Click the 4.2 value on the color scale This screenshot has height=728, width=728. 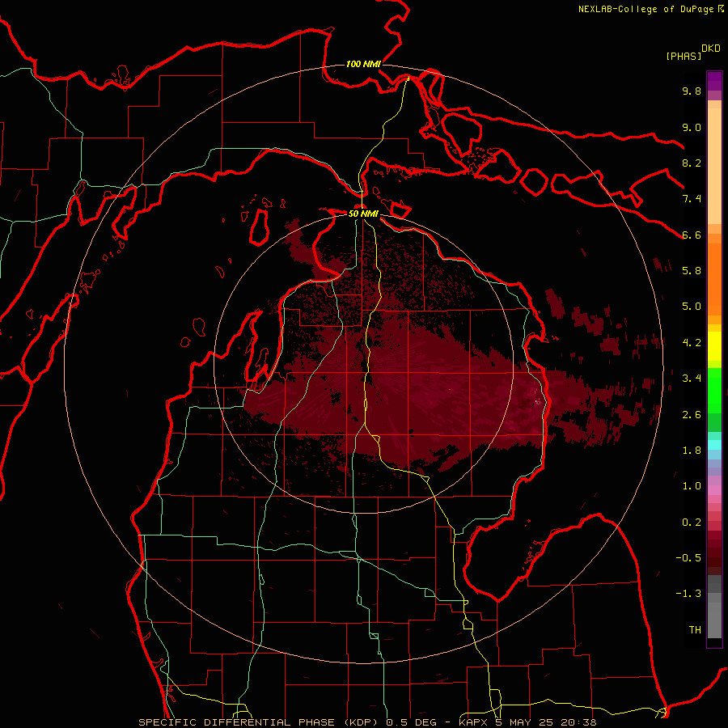coord(692,343)
